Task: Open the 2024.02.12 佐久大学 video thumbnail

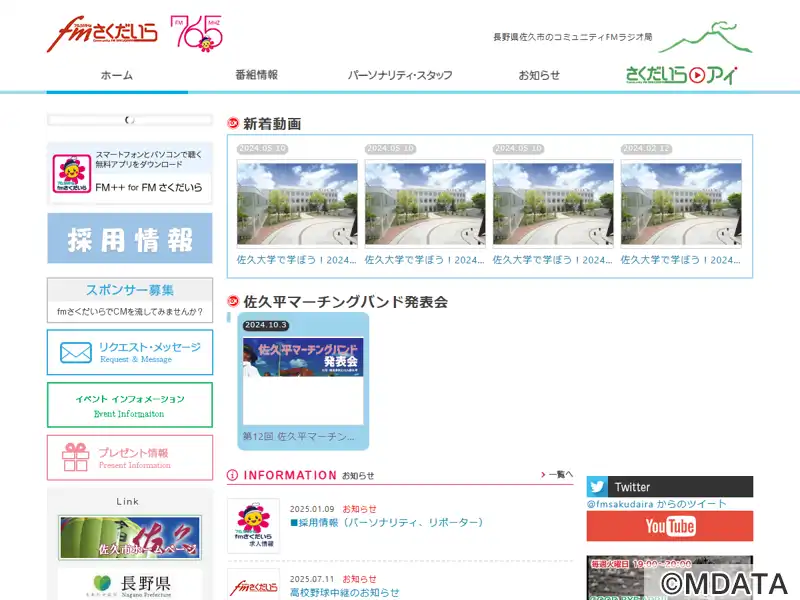Action: (x=681, y=204)
